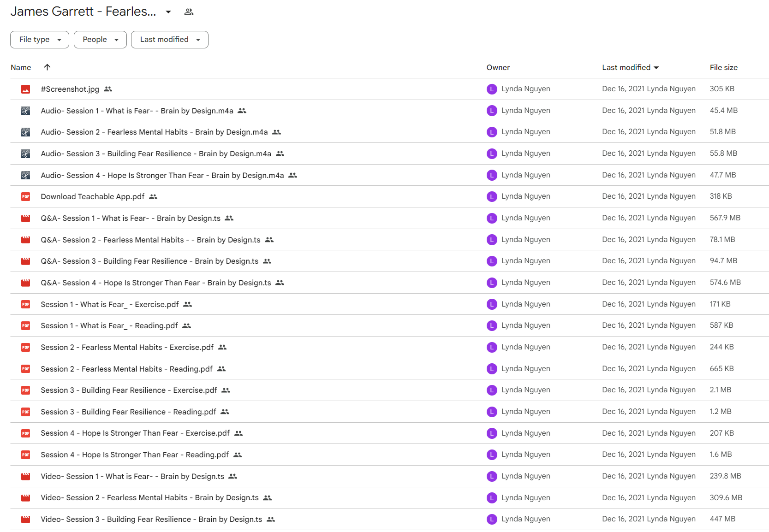The width and height of the screenshot is (769, 532).
Task: Click the shared people icon beside the folder title
Action: click(x=189, y=12)
